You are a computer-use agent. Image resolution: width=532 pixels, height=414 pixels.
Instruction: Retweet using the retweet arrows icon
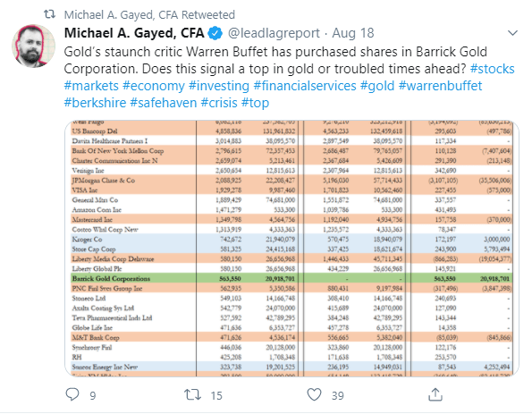pos(192,394)
